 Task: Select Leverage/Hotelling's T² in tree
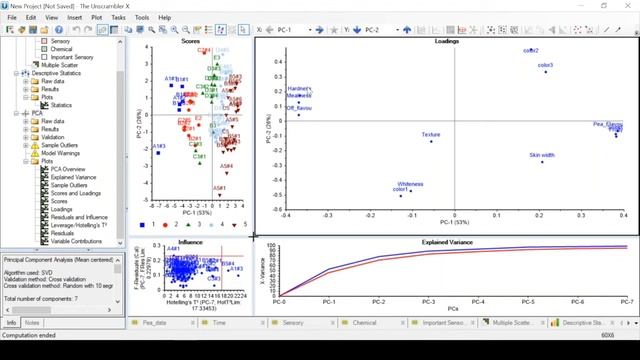(79, 225)
